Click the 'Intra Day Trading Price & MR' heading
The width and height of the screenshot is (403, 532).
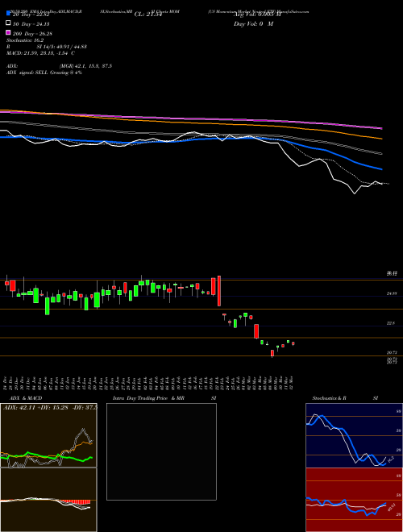point(148,398)
